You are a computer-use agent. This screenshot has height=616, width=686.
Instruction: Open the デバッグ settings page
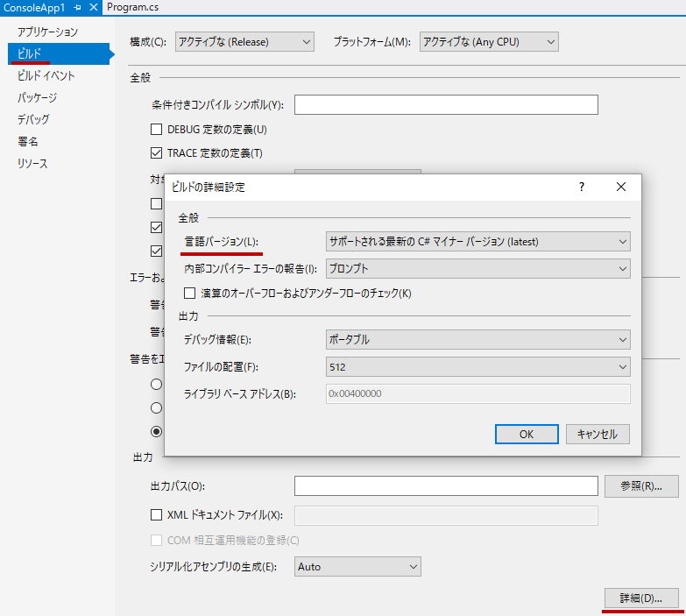33,119
